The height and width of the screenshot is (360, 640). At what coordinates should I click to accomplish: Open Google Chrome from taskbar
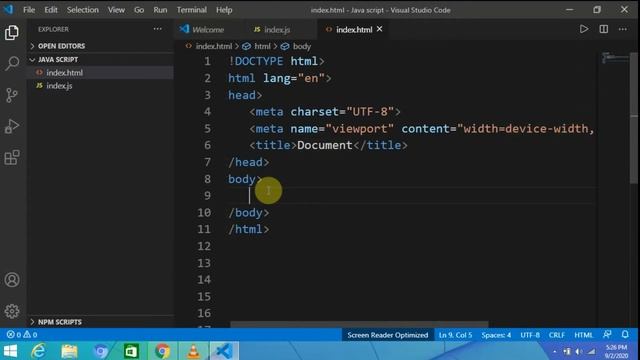(x=162, y=351)
